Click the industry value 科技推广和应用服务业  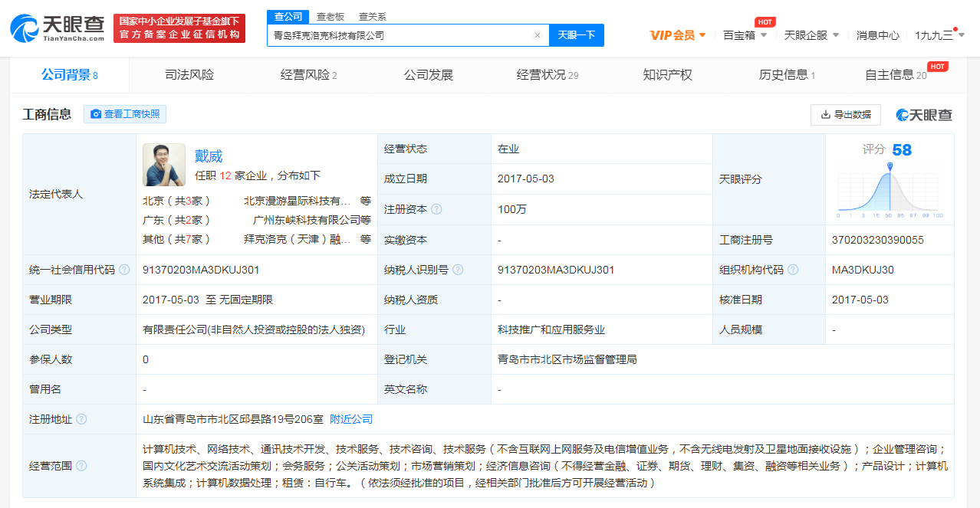[x=551, y=329]
